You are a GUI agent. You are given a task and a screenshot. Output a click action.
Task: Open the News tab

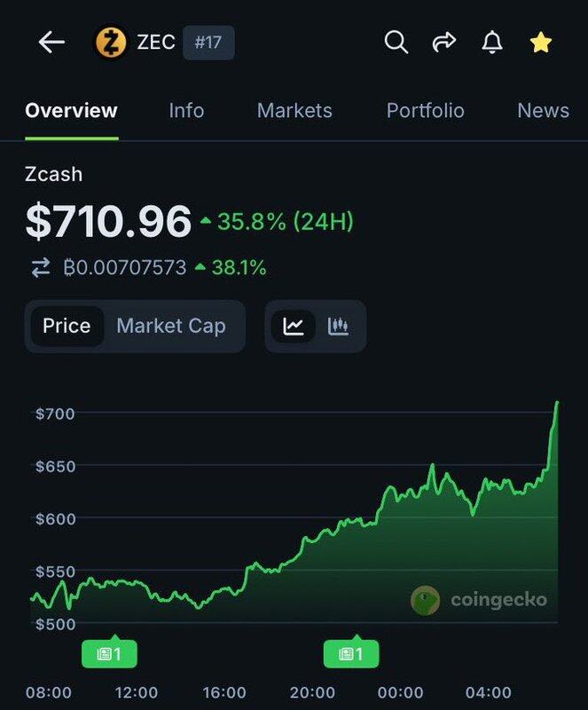[x=543, y=111]
